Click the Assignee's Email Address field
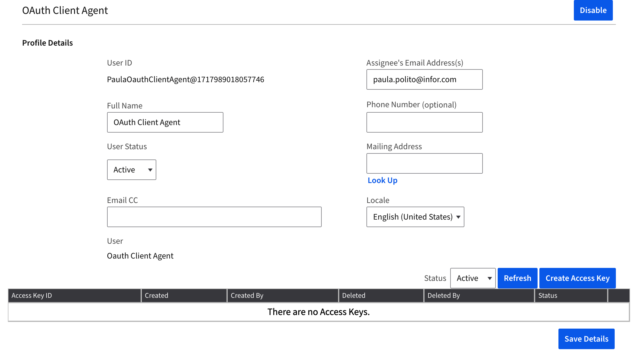 [x=424, y=79]
